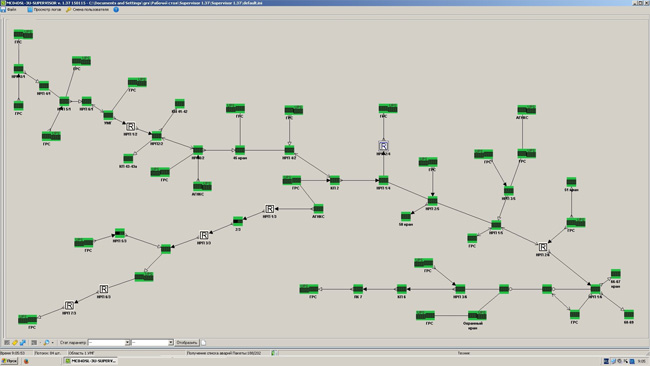The height and width of the screenshot is (366, 650).
Task: Click the Firefox icon on the taskbar
Action: pyautogui.click(x=26, y=361)
